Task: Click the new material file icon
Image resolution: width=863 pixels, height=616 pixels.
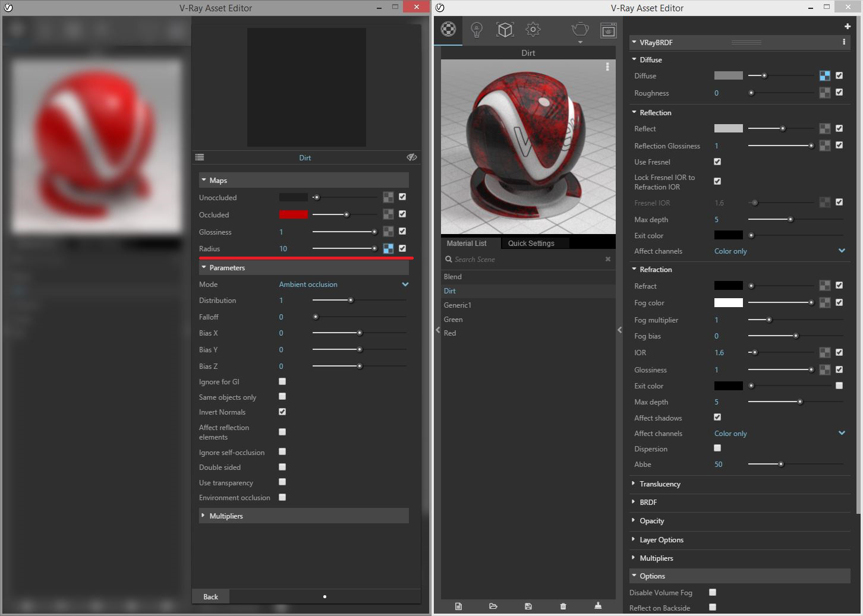Action: 458,606
